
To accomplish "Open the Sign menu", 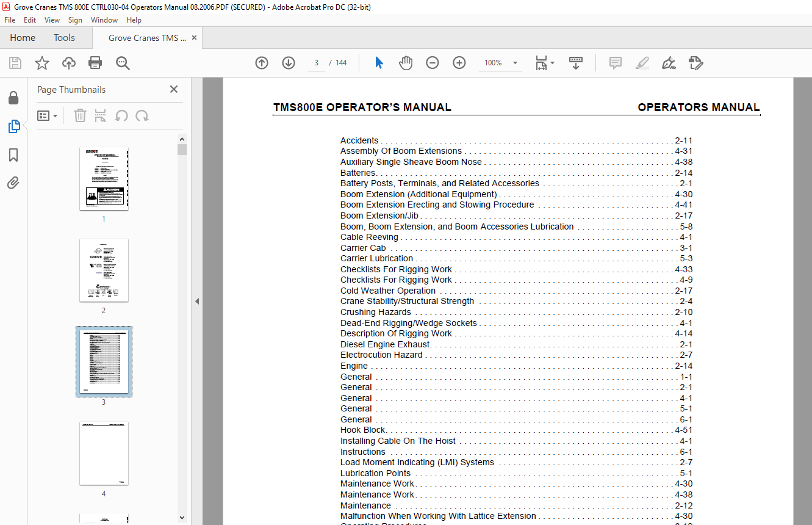I will coord(75,20).
